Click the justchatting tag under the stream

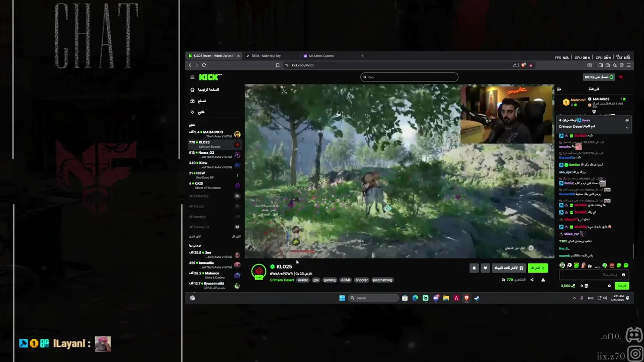(x=383, y=280)
